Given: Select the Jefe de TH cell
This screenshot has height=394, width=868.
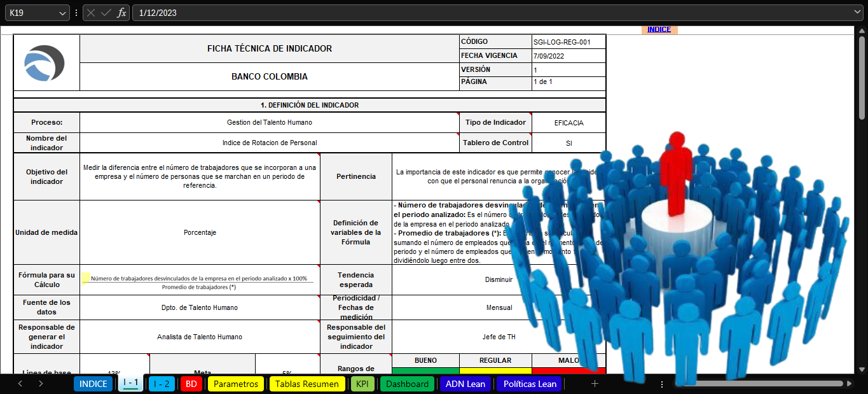Looking at the screenshot, I should click(499, 337).
